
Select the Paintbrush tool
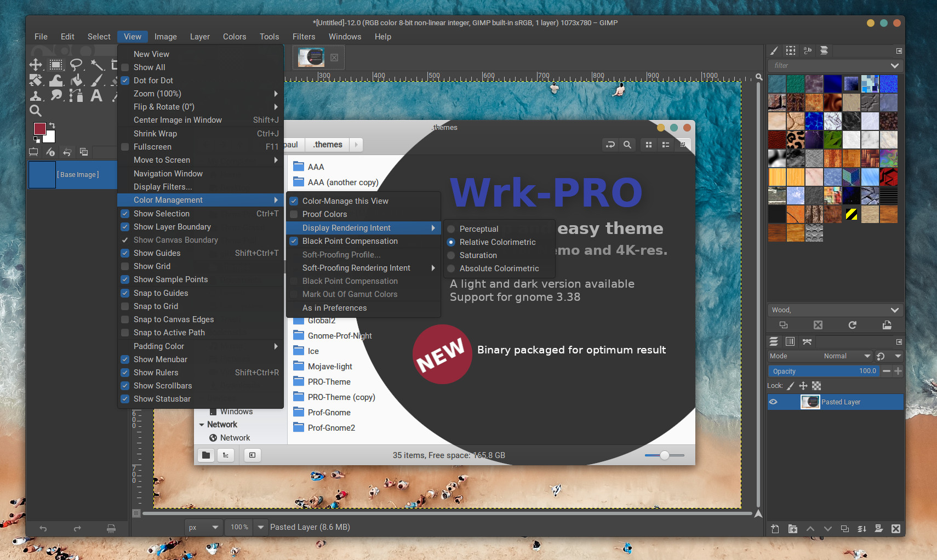point(97,81)
